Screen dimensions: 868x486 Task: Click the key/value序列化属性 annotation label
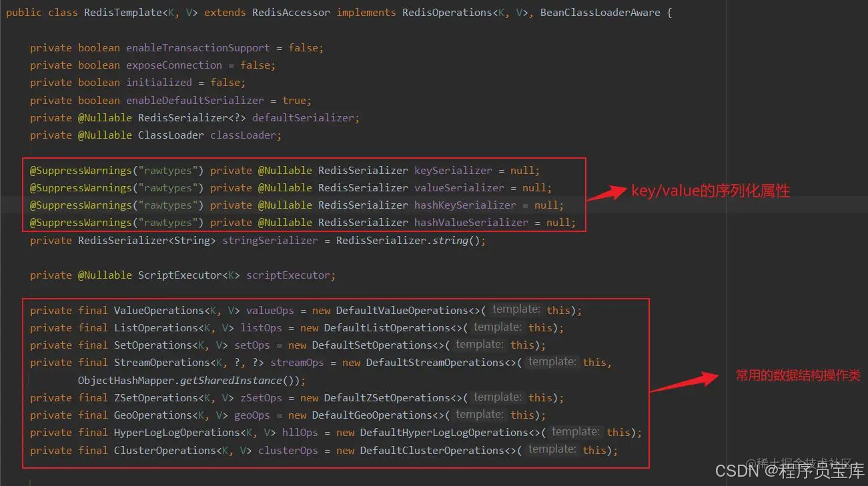[x=711, y=190]
